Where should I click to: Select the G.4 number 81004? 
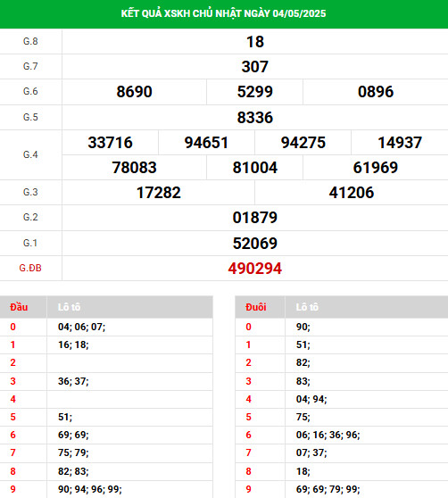pos(255,168)
